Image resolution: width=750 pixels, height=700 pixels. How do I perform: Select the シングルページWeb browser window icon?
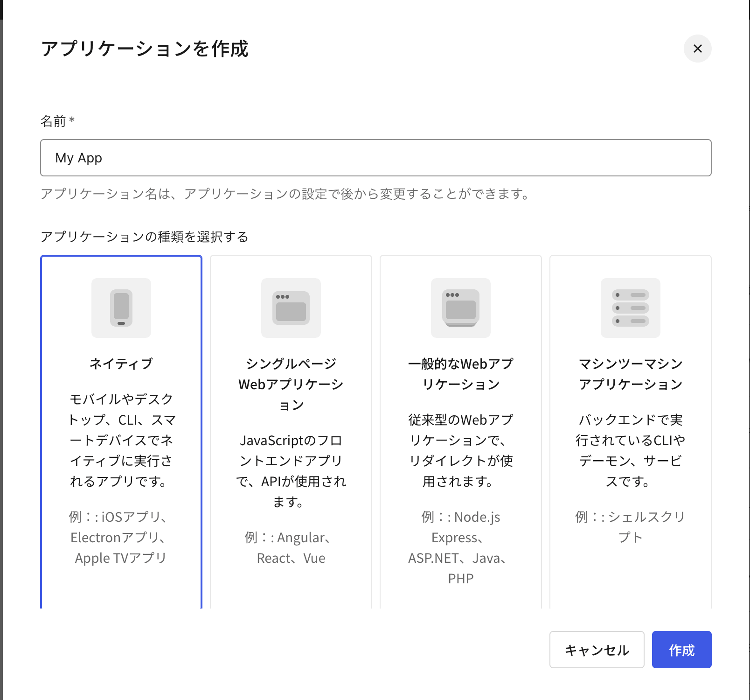coord(291,308)
